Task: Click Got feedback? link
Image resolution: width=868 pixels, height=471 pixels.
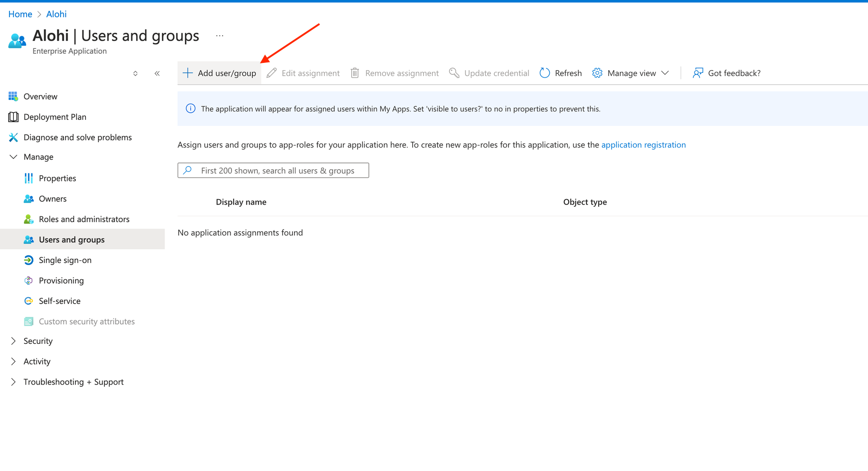Action: pos(734,73)
